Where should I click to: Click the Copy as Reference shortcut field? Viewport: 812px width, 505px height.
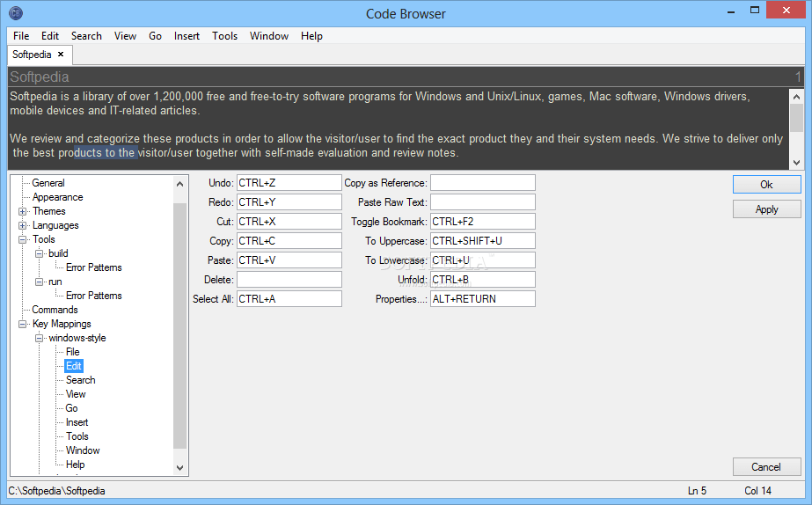483,183
